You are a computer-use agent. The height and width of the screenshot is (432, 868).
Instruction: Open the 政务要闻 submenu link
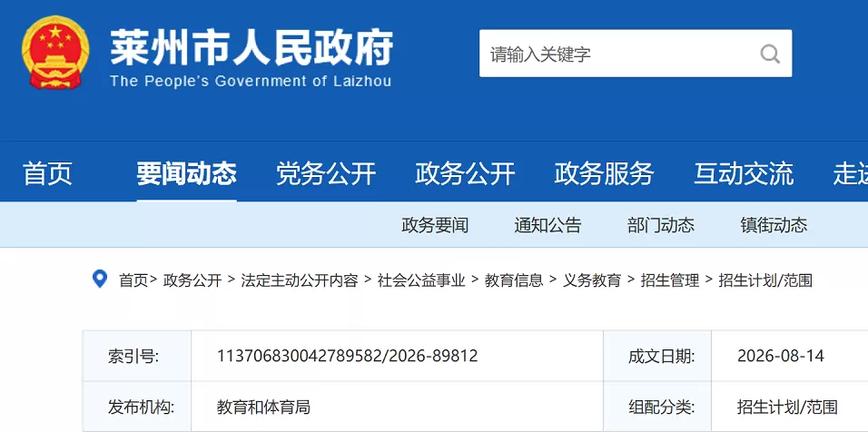pos(435,225)
